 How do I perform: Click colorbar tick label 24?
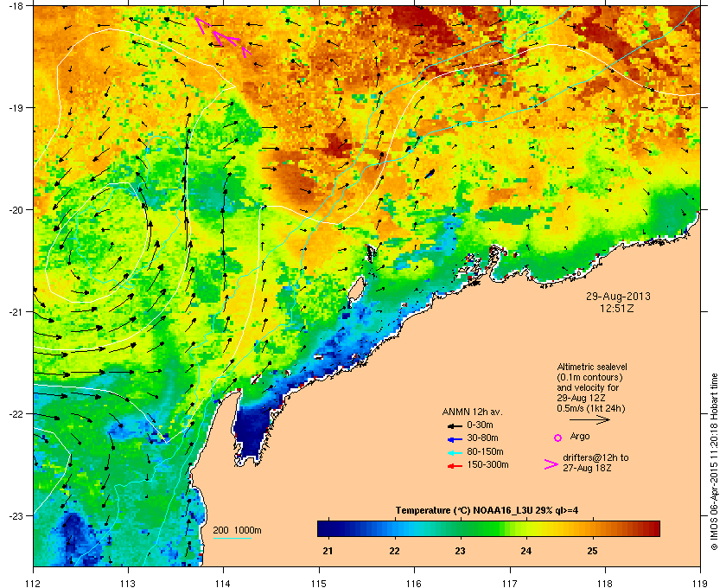click(x=526, y=552)
